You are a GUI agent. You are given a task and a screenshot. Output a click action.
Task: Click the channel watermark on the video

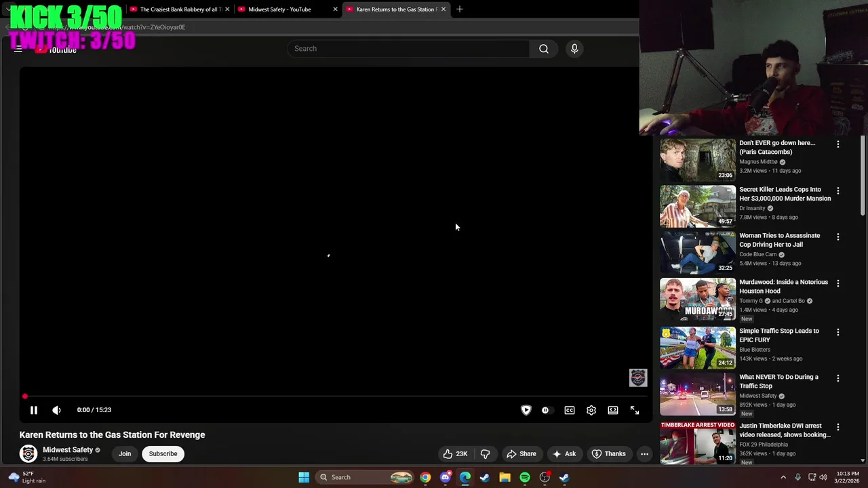[x=638, y=378]
